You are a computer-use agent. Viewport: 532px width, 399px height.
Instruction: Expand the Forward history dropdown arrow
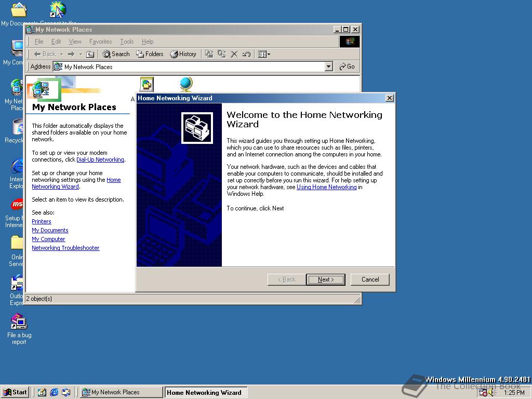[x=81, y=54]
